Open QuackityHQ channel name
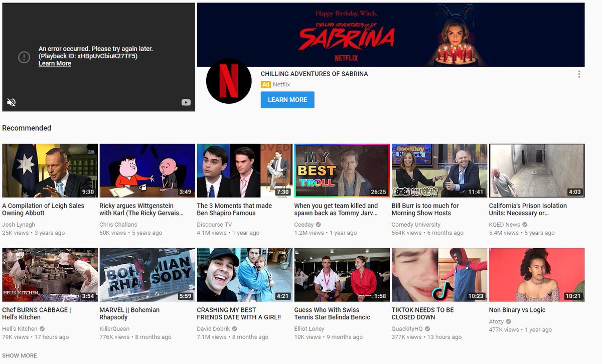The image size is (602, 364). coord(407,329)
